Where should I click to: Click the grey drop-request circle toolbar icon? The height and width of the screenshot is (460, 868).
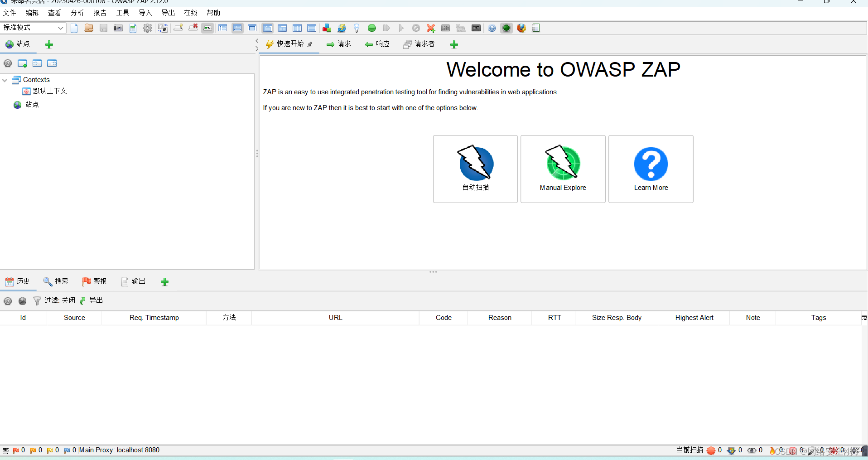416,28
